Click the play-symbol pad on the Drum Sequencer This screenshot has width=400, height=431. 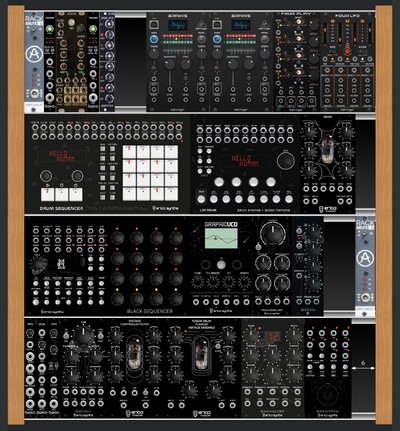pyautogui.click(x=47, y=194)
